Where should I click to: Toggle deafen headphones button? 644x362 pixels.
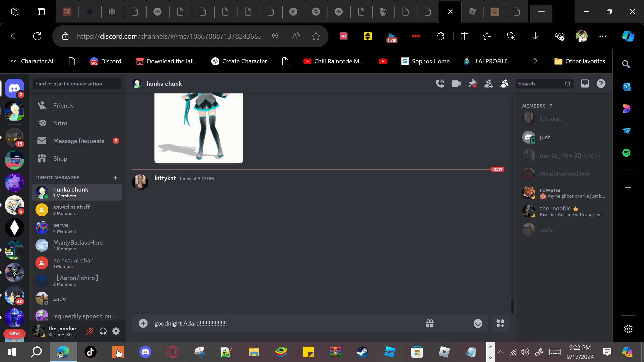(x=103, y=331)
